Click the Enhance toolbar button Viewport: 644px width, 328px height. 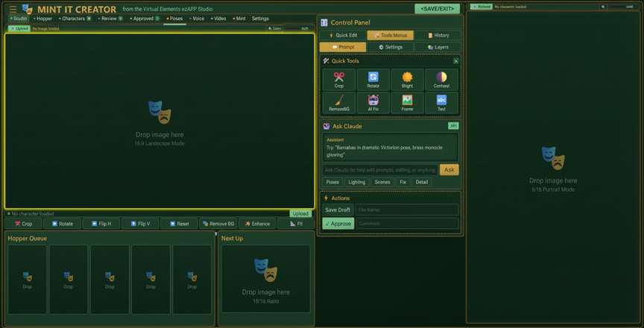click(x=257, y=224)
